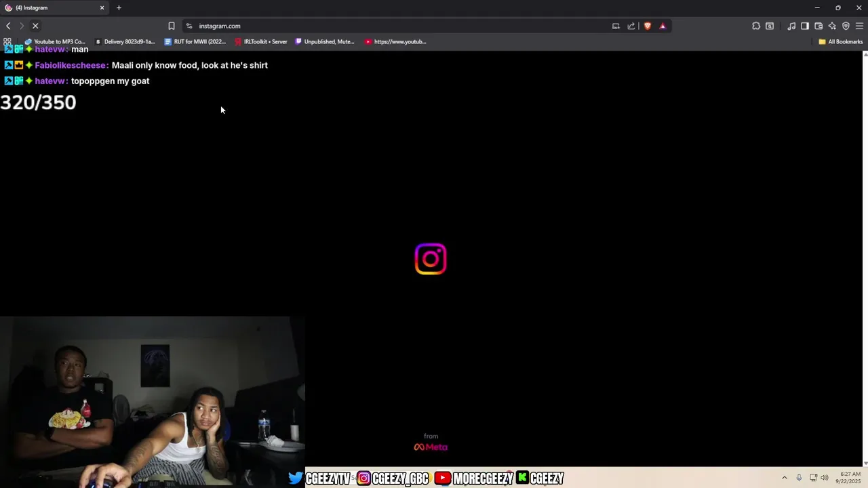Open the IRLToolkit • Server bookmark

261,41
